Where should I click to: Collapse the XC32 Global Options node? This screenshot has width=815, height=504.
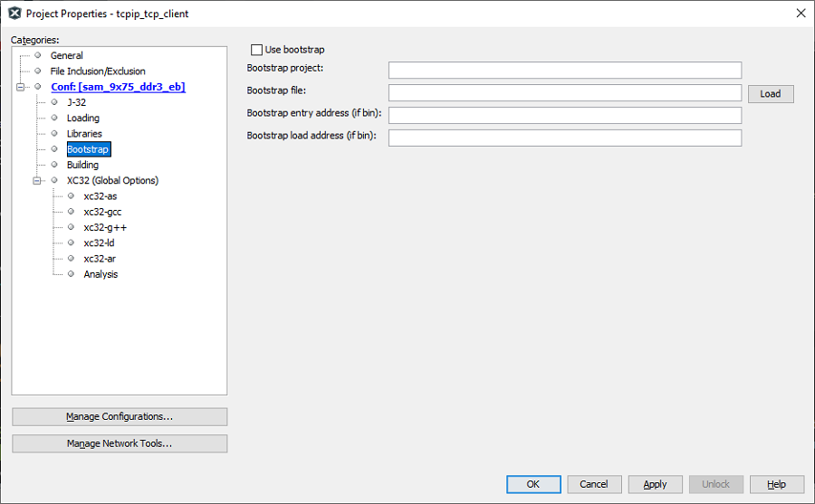pyautogui.click(x=37, y=181)
